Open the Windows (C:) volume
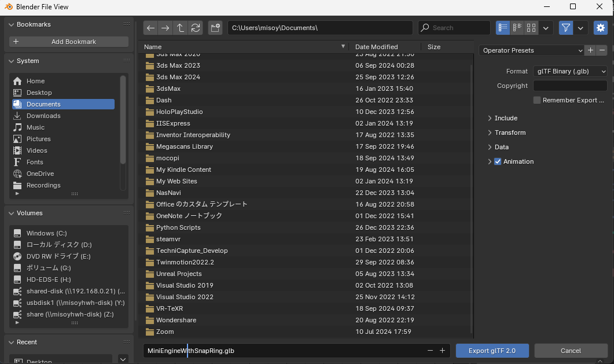The width and height of the screenshot is (614, 364). [46, 233]
